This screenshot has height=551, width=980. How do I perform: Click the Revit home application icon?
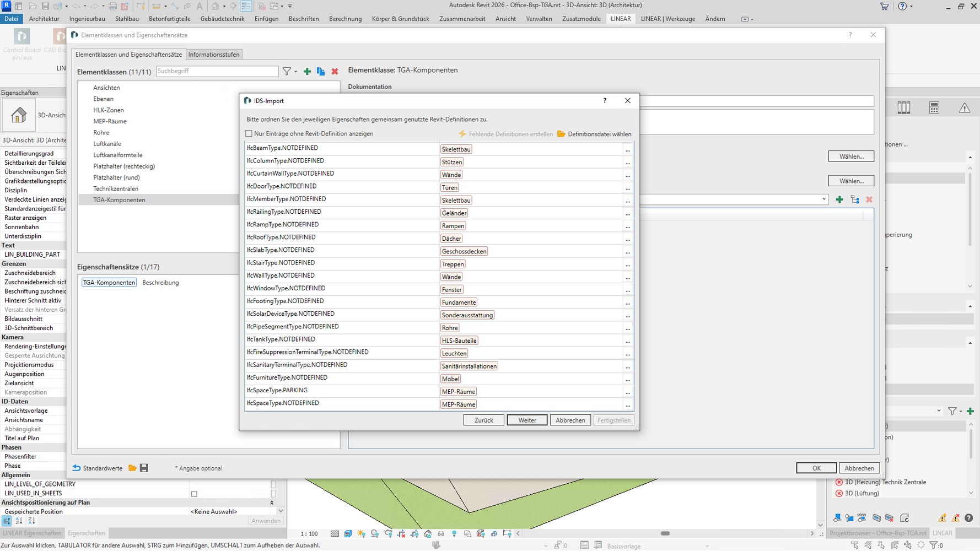point(6,6)
